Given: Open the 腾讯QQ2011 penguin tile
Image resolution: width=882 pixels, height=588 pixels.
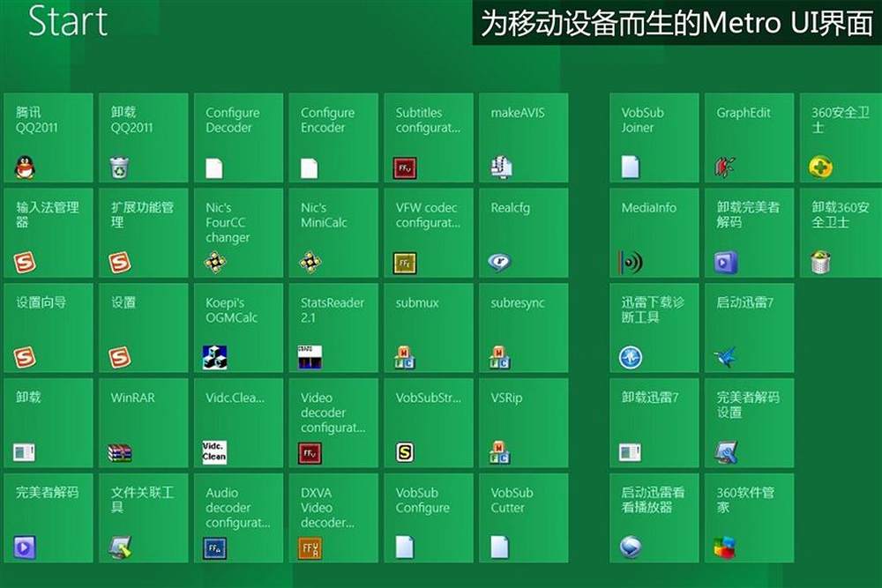Looking at the screenshot, I should (49, 138).
